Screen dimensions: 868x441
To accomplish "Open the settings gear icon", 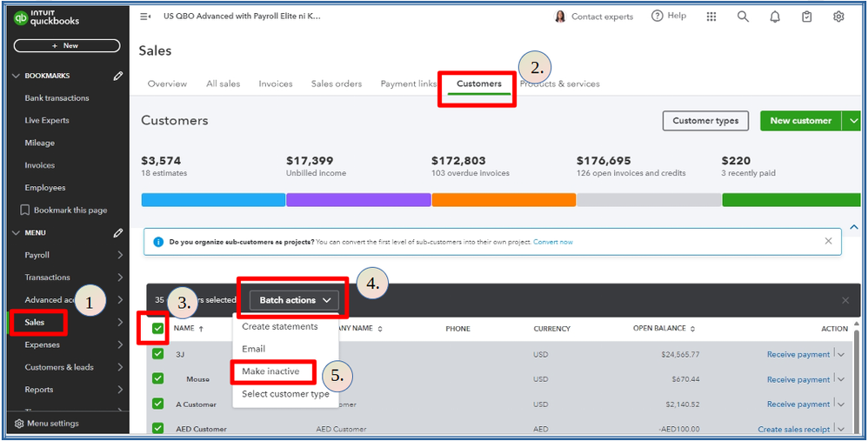I will [x=838, y=17].
